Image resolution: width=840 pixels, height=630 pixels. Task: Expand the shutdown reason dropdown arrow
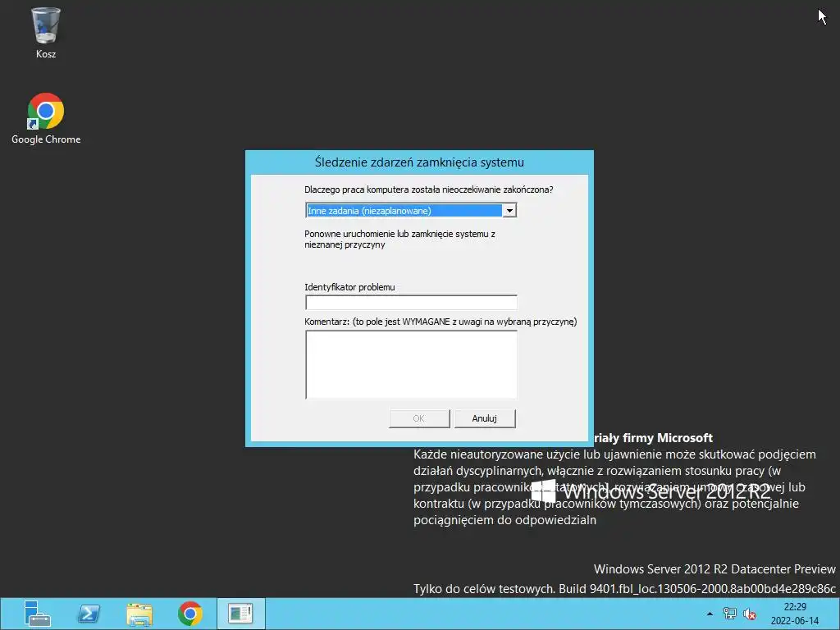[x=509, y=211]
